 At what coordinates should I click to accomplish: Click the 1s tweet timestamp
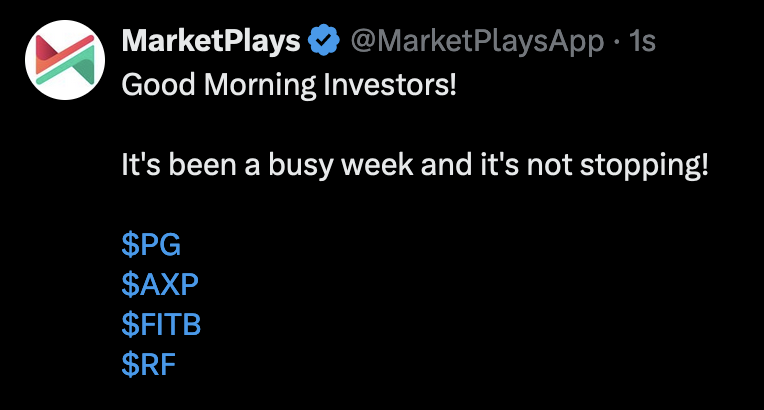pyautogui.click(x=642, y=42)
